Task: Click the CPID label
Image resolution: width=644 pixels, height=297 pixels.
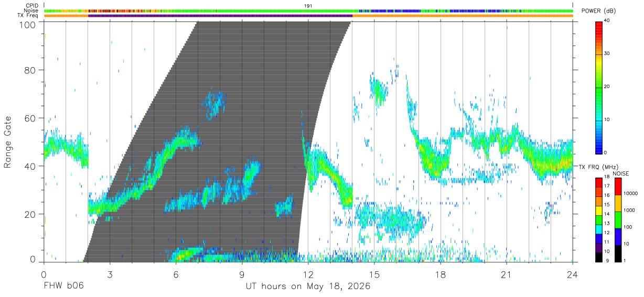Action: coord(32,6)
